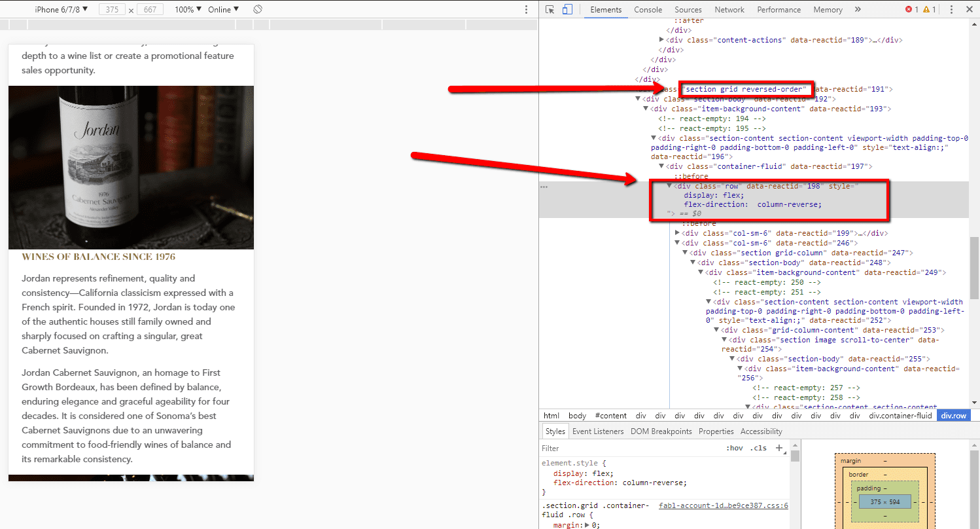Open the 100% zoom level dropdown
Viewport: 980px width, 529px height.
pyautogui.click(x=188, y=9)
